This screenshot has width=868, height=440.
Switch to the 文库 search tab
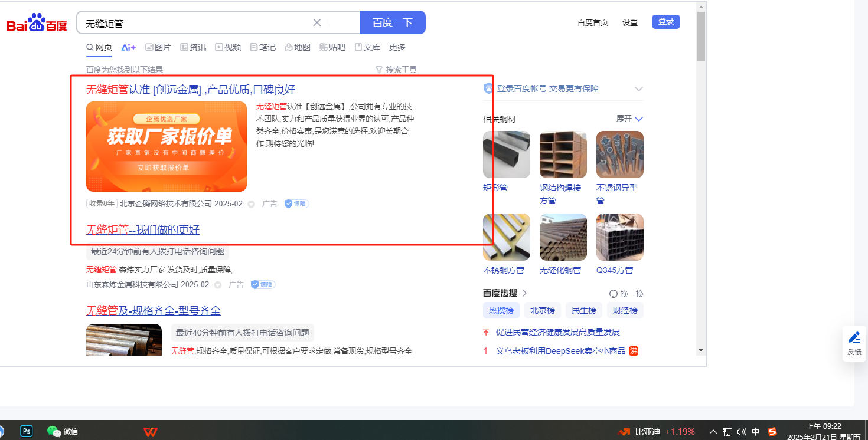point(367,47)
